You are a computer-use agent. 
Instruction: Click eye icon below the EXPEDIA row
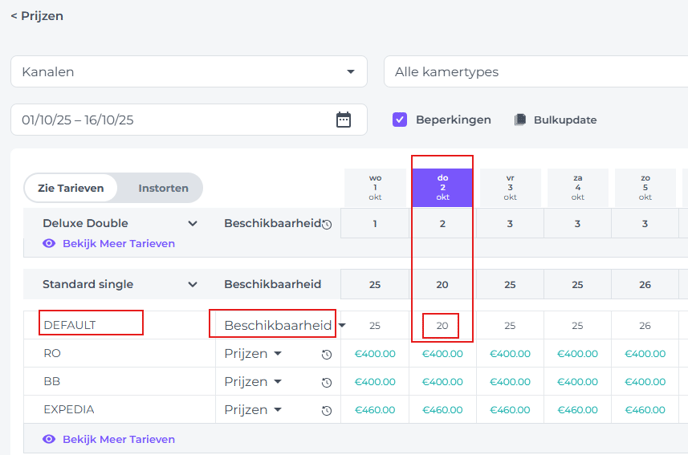click(49, 439)
